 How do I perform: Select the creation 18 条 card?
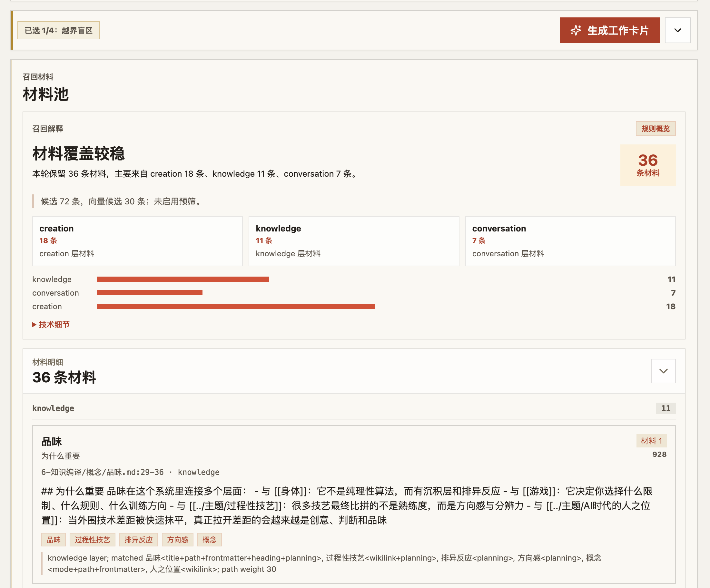pos(137,241)
